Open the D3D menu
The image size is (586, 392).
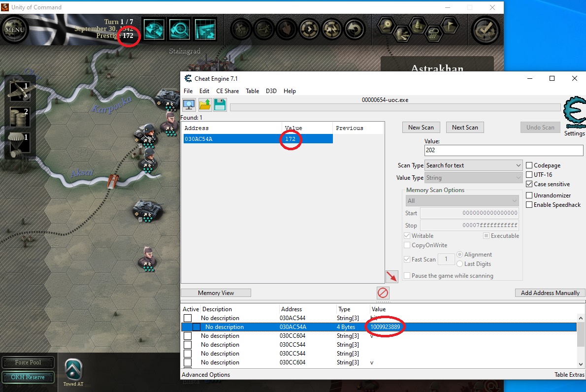pyautogui.click(x=271, y=91)
